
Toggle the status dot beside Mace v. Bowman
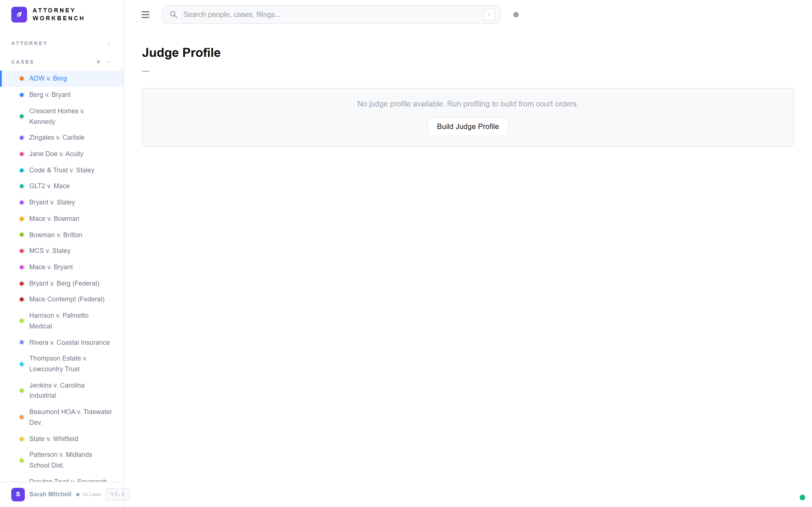coord(22,218)
